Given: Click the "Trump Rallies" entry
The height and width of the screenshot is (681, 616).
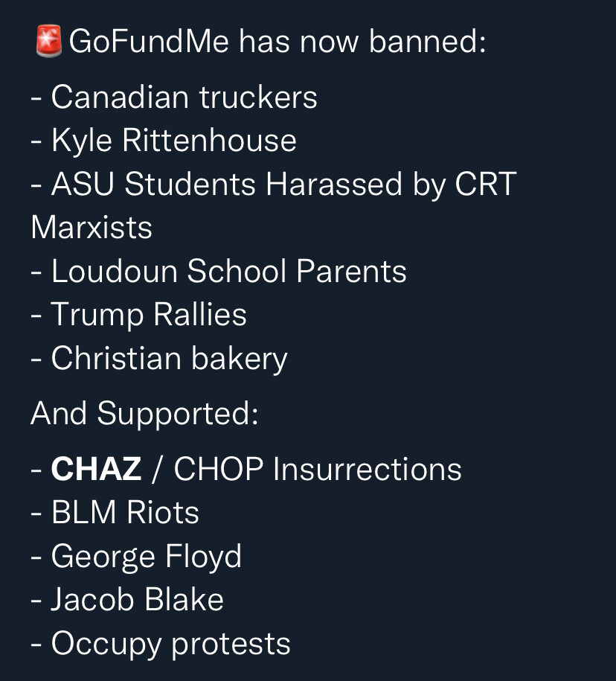Looking at the screenshot, I should [148, 315].
